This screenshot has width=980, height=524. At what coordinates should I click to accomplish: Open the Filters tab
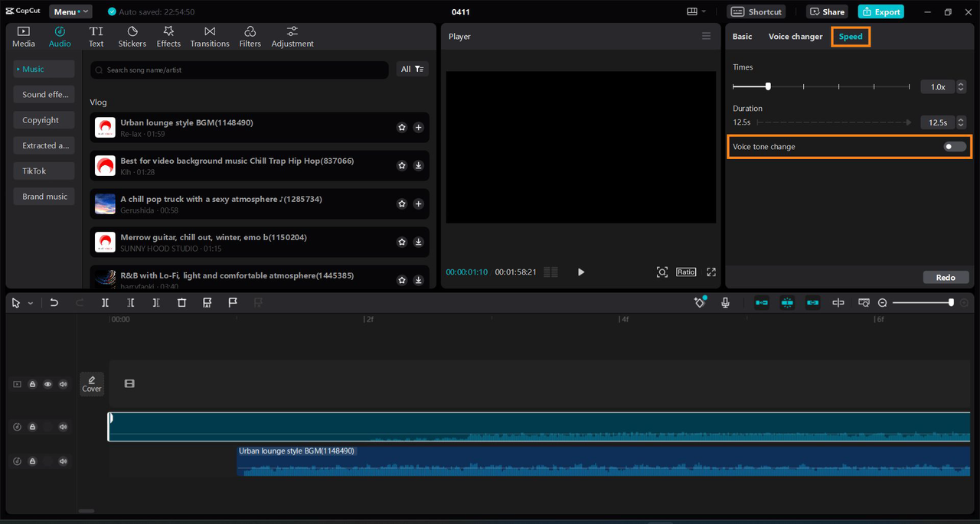click(x=250, y=37)
